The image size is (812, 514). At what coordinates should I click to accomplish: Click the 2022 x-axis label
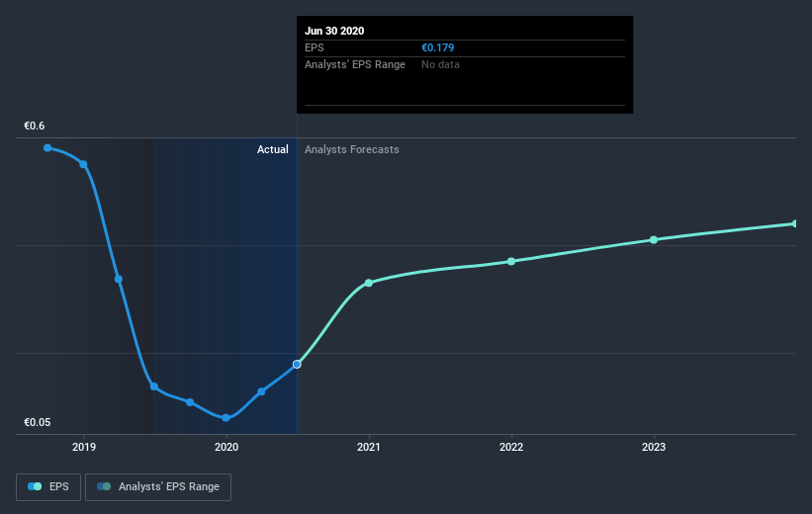[511, 447]
